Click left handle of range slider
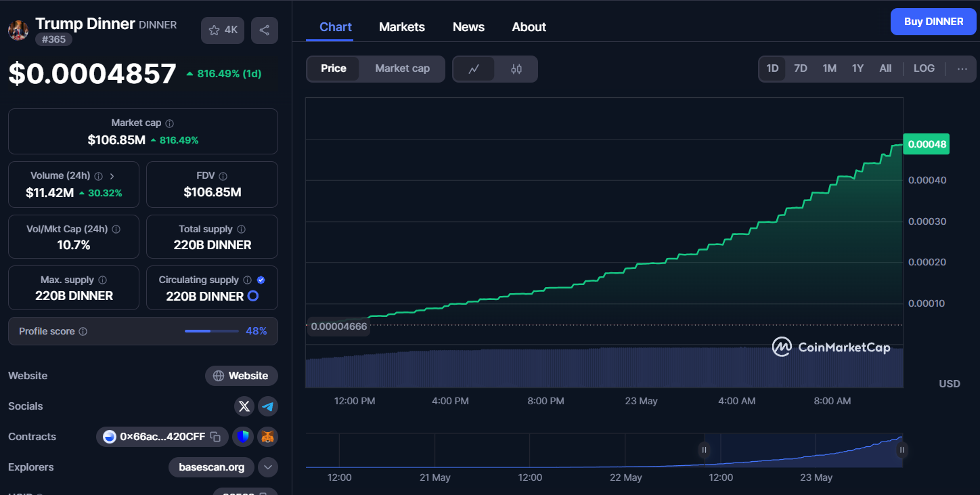The width and height of the screenshot is (980, 495). pyautogui.click(x=705, y=450)
